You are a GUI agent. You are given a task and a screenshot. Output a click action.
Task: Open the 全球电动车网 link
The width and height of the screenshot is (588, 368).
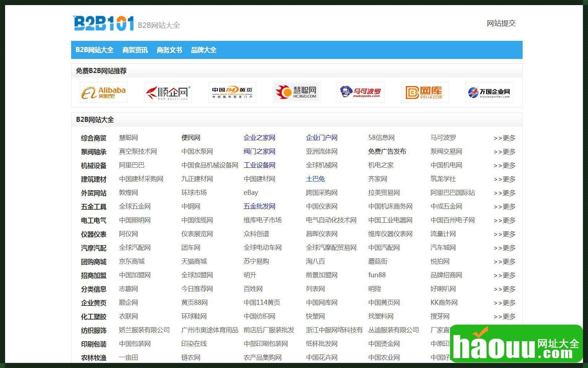(x=263, y=248)
